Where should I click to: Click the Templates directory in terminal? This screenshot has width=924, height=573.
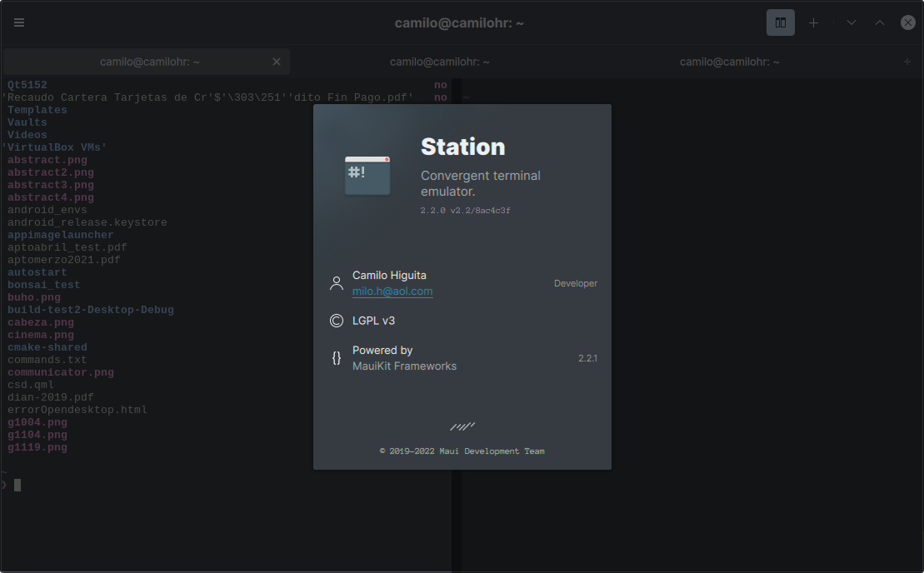click(x=37, y=110)
